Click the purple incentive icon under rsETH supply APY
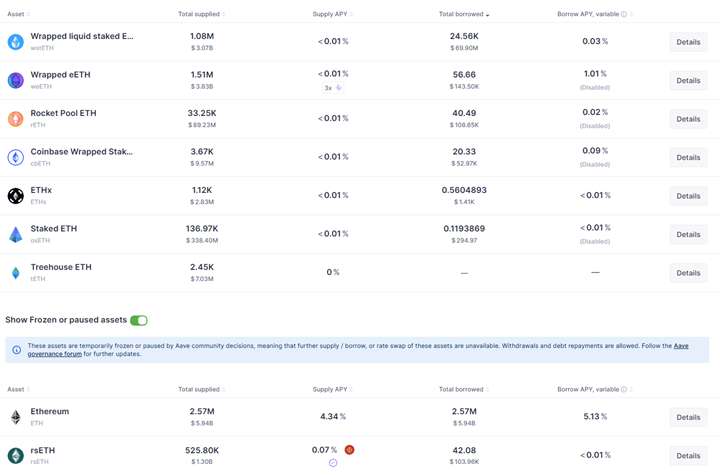 click(333, 463)
